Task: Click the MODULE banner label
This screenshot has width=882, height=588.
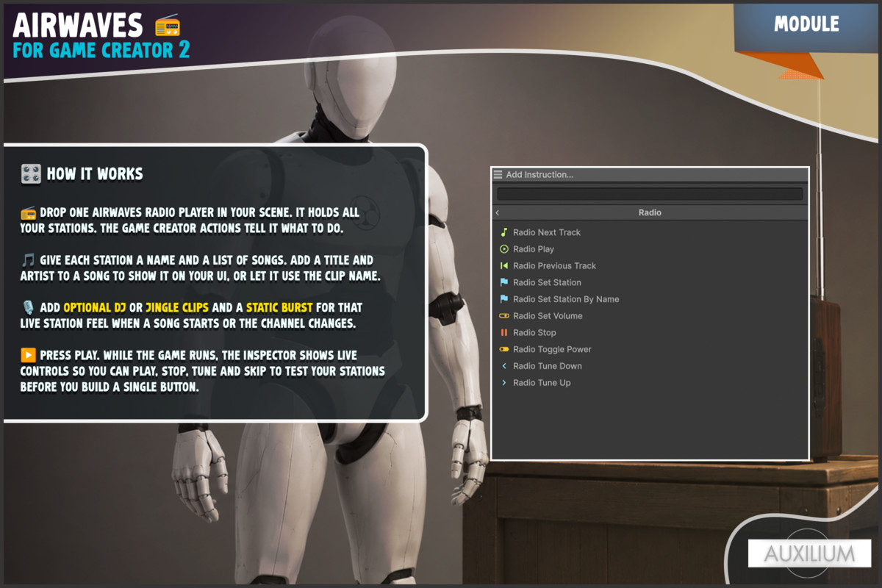Action: click(806, 24)
